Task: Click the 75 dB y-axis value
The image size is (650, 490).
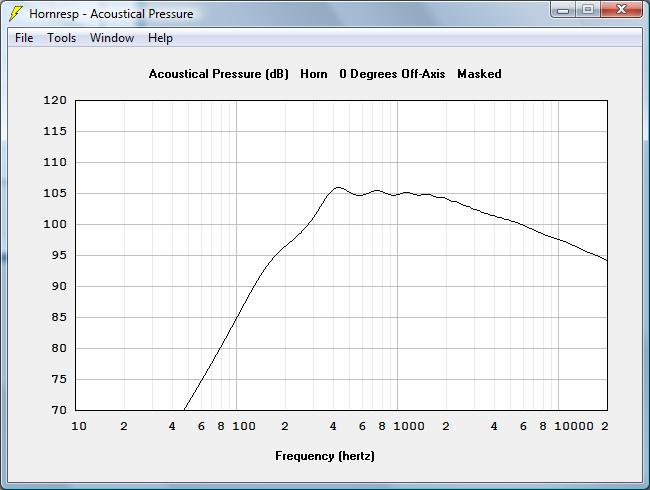Action: click(x=59, y=379)
